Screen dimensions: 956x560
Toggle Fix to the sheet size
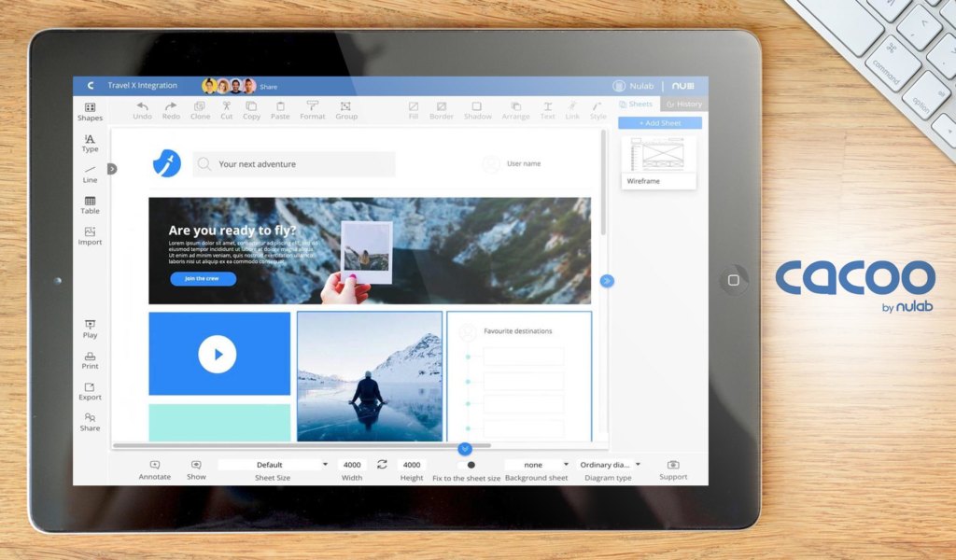tap(471, 465)
